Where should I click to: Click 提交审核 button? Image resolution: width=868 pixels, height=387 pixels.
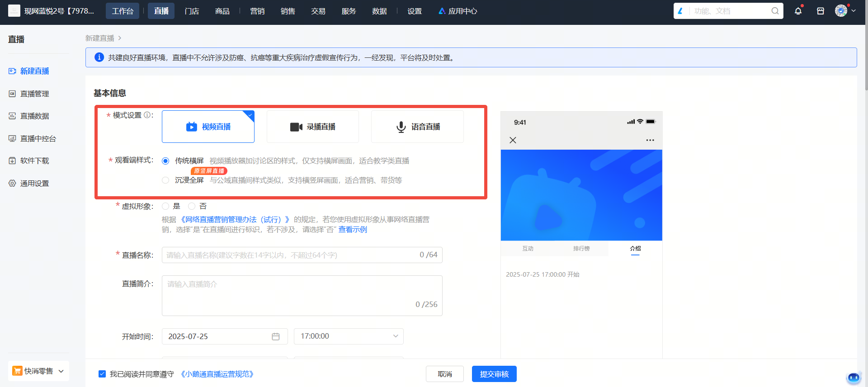point(494,374)
